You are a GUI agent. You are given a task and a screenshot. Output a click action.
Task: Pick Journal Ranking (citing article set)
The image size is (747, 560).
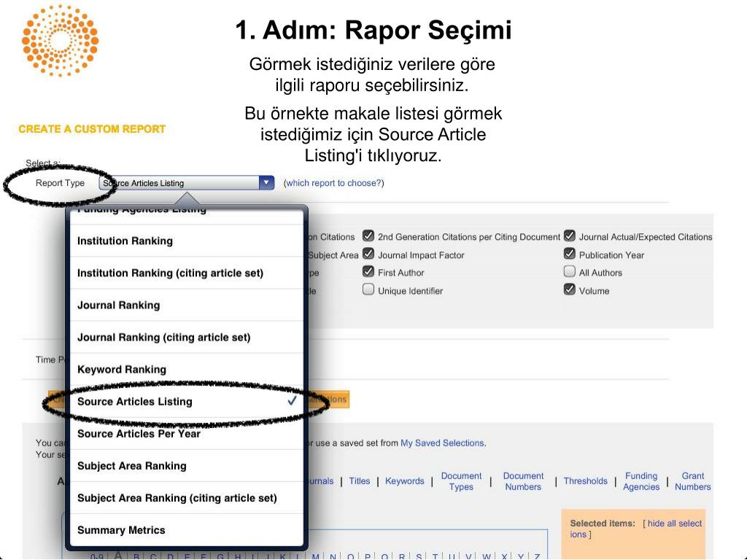(x=187, y=337)
